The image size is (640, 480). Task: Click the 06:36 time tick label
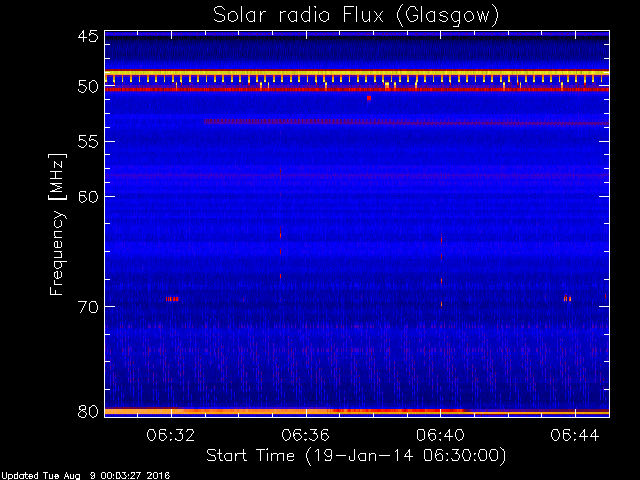click(305, 435)
